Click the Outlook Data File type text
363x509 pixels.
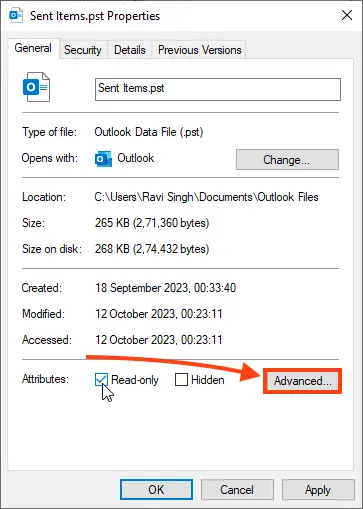tap(149, 132)
